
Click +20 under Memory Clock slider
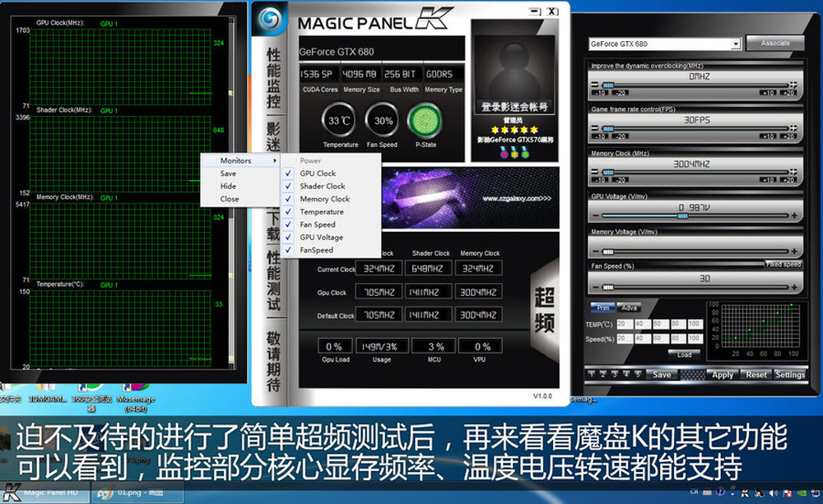tap(788, 180)
